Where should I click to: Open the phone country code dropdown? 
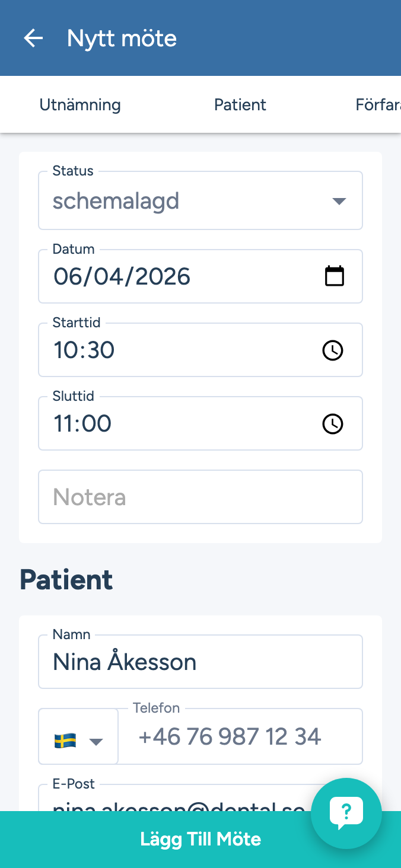(96, 741)
